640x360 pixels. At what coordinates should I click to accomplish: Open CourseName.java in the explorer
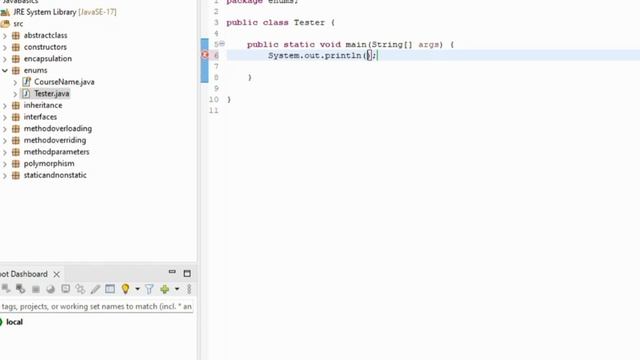64,82
